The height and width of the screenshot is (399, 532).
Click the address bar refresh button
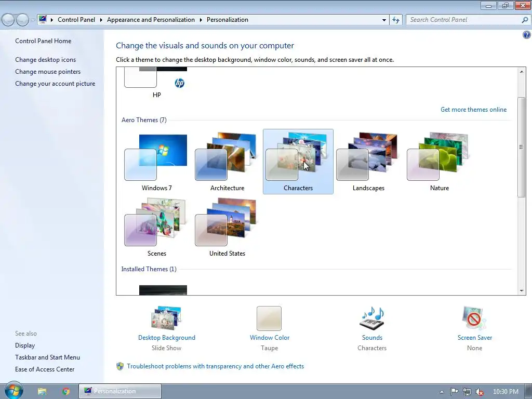[x=395, y=20]
